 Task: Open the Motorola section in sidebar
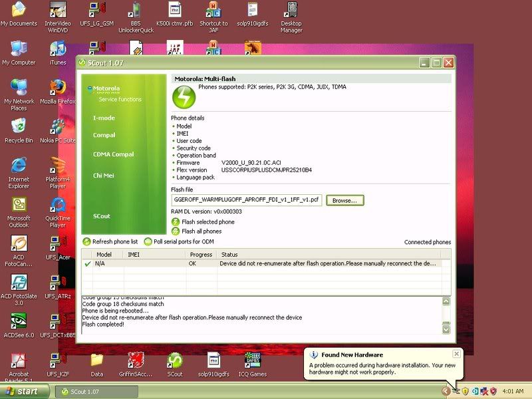click(106, 88)
